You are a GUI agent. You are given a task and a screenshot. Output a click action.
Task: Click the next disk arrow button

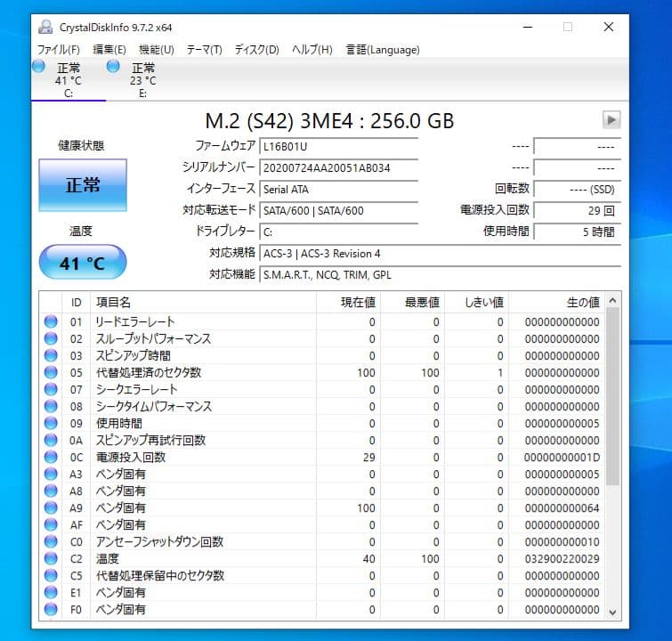[611, 119]
